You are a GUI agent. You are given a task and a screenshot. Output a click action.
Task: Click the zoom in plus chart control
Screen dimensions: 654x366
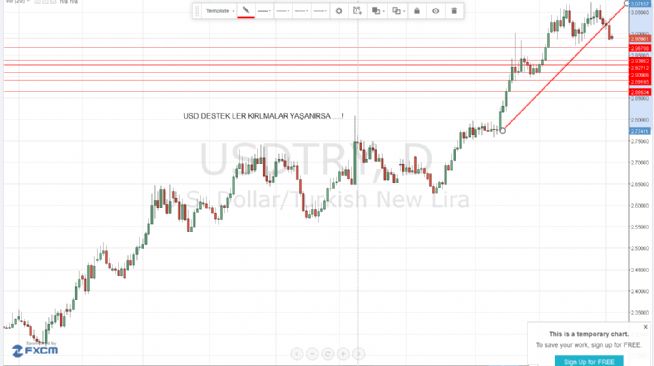(x=343, y=354)
